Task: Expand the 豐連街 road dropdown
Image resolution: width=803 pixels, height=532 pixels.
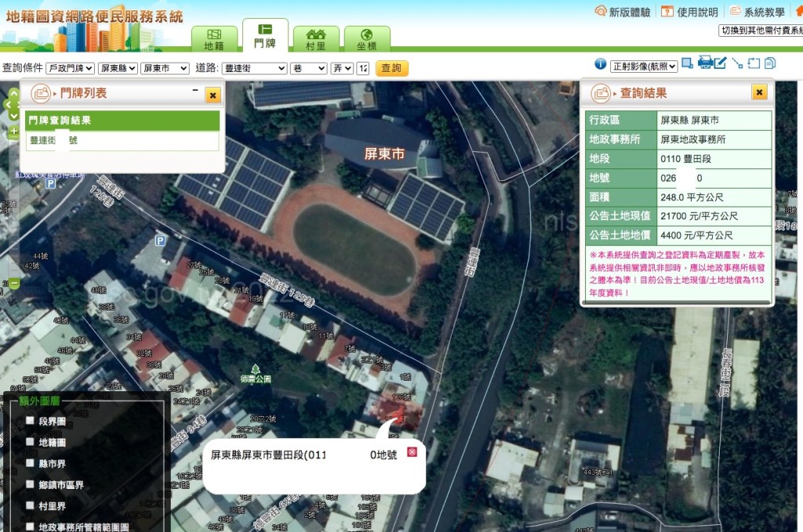Action: 254,68
